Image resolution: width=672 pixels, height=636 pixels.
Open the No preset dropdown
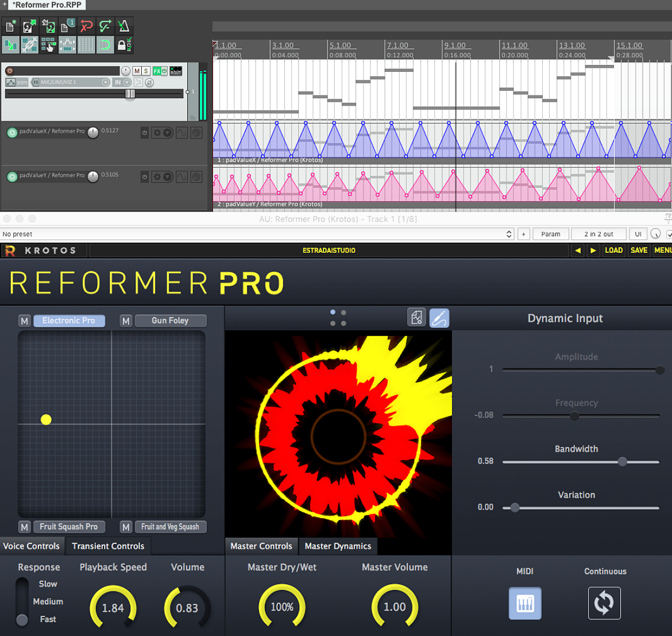click(257, 234)
